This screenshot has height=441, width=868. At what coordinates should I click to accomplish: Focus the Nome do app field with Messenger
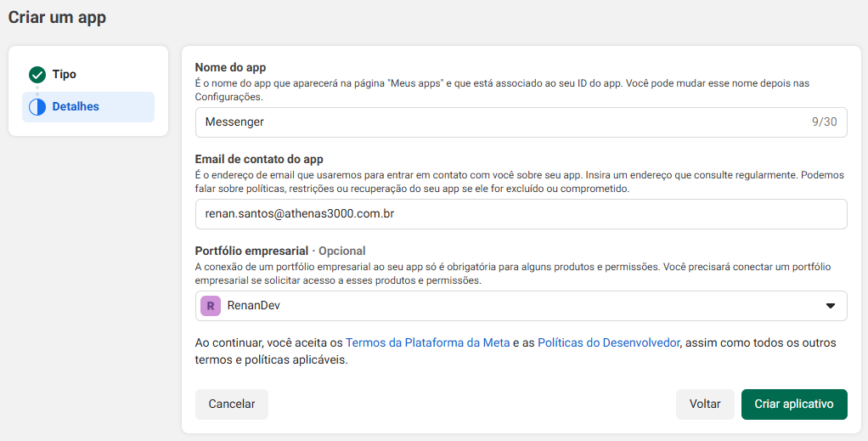point(501,122)
